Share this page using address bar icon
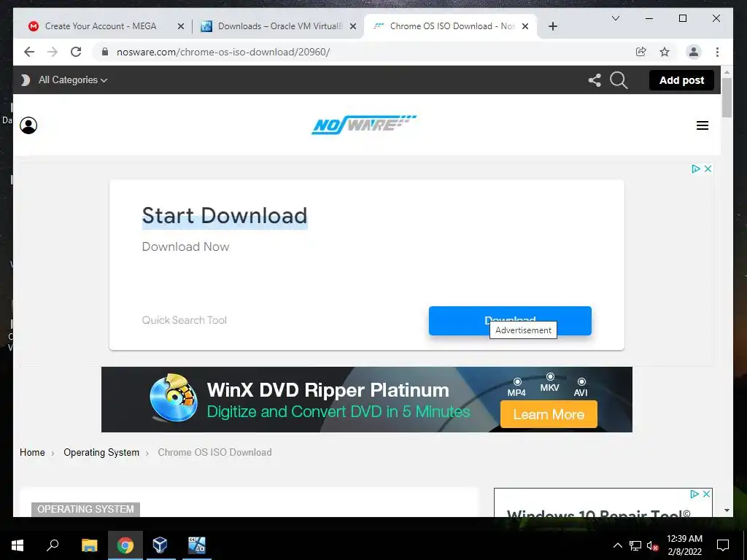 point(641,52)
